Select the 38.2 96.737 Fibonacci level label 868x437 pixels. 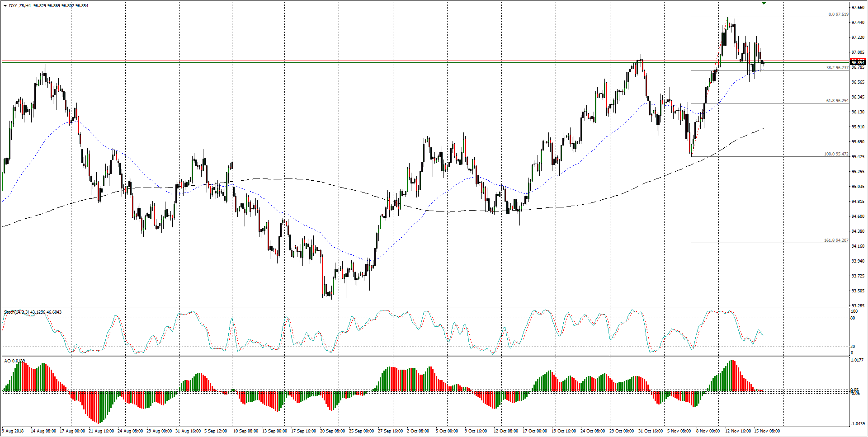pos(837,68)
